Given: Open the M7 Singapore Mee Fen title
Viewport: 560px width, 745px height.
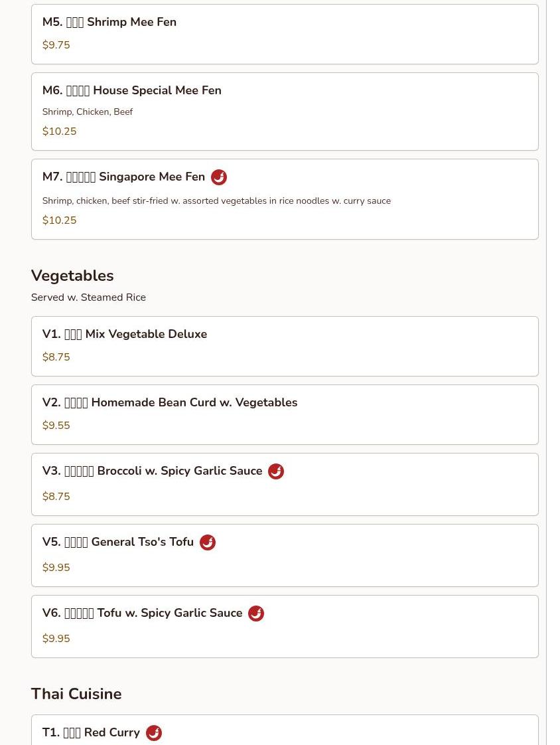Looking at the screenshot, I should click(123, 177).
